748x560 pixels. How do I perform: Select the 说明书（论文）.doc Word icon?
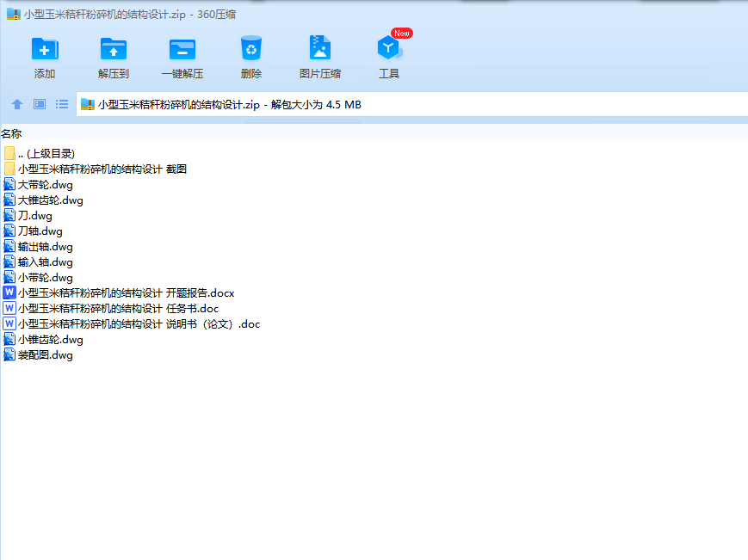pos(9,323)
